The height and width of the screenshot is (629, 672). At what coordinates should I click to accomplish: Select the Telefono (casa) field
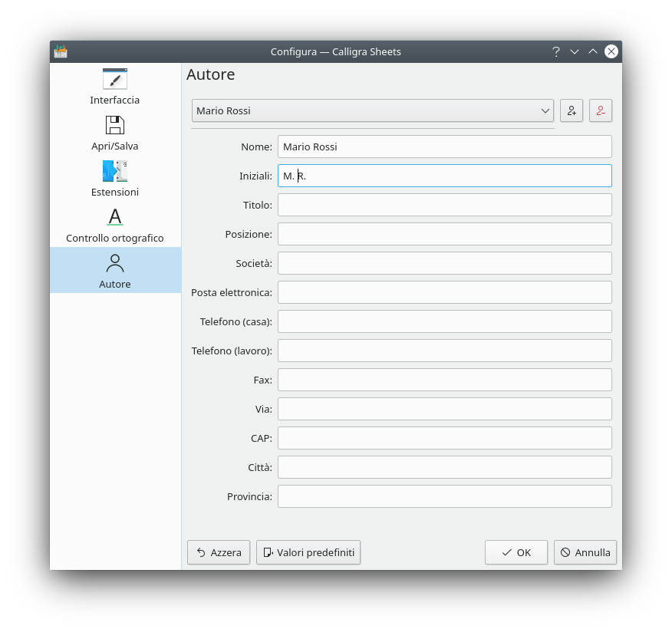coord(444,321)
